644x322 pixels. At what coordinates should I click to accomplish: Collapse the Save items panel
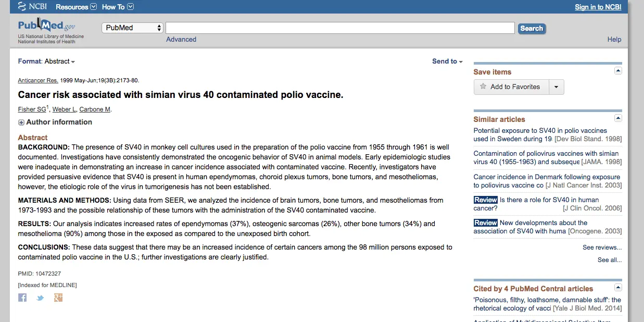coord(618,71)
